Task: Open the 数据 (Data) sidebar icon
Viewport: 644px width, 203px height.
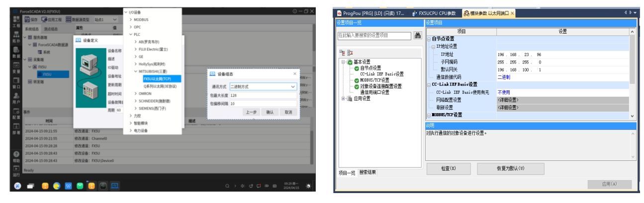Action: point(16,54)
